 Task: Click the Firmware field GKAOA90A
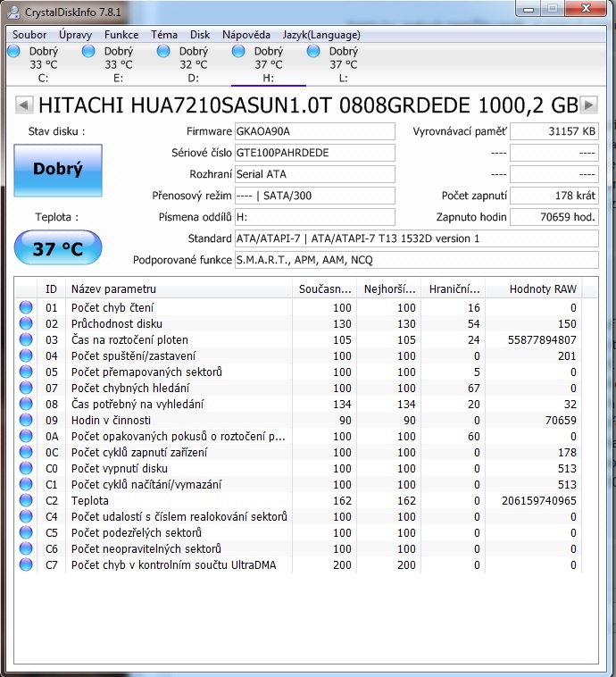(x=314, y=131)
